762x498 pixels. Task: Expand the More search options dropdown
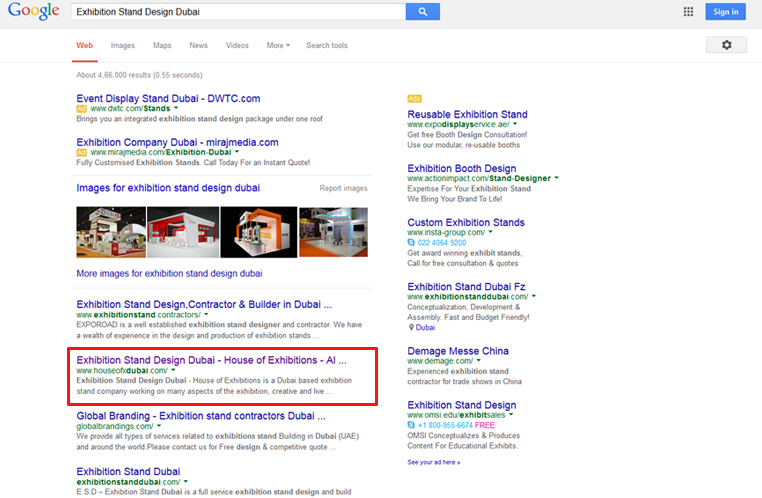tap(277, 45)
